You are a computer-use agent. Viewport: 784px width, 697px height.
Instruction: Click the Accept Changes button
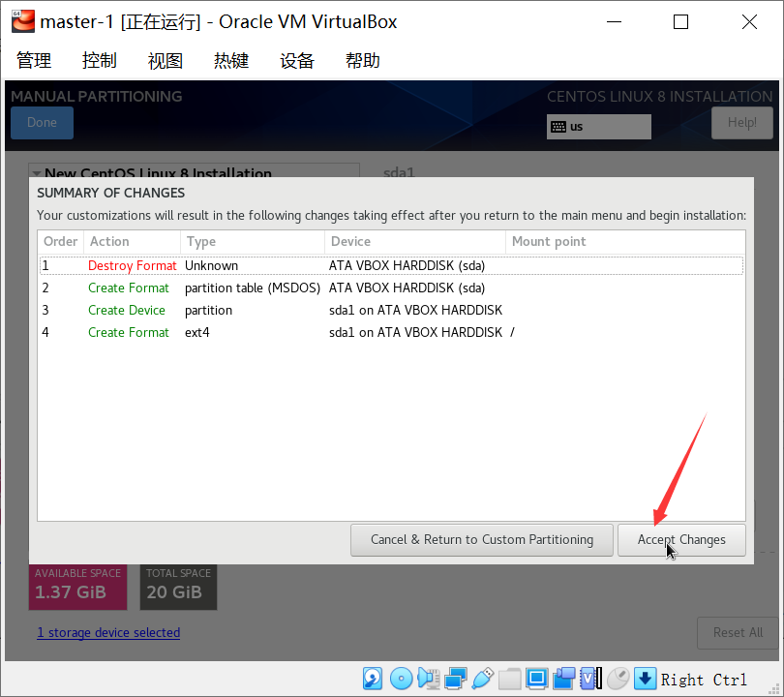coord(681,540)
